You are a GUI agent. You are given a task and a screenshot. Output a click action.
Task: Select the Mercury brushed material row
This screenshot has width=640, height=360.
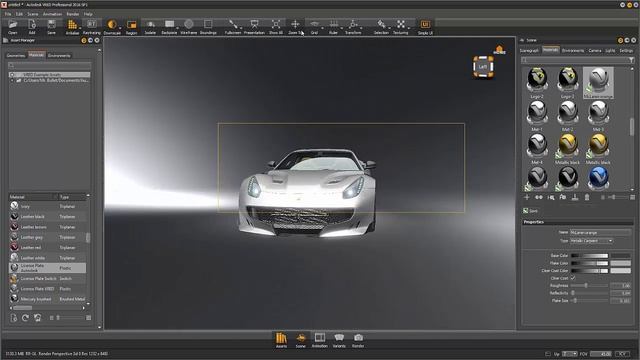47,299
